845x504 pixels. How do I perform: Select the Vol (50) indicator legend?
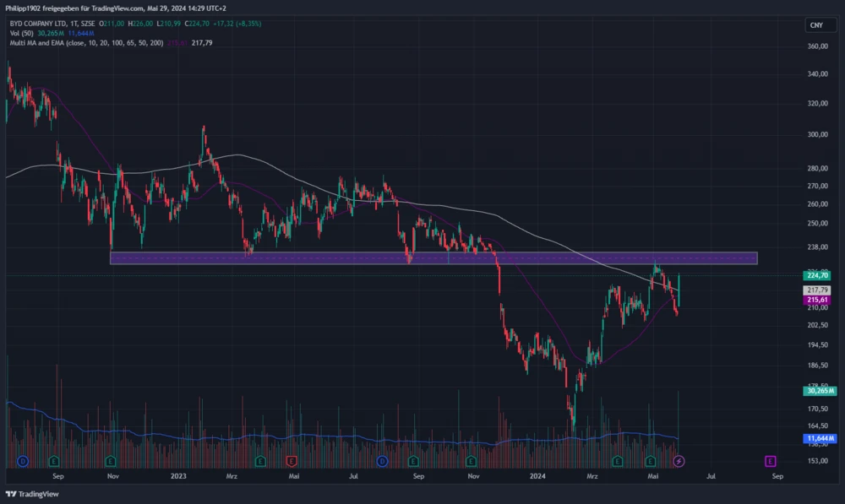pos(19,33)
